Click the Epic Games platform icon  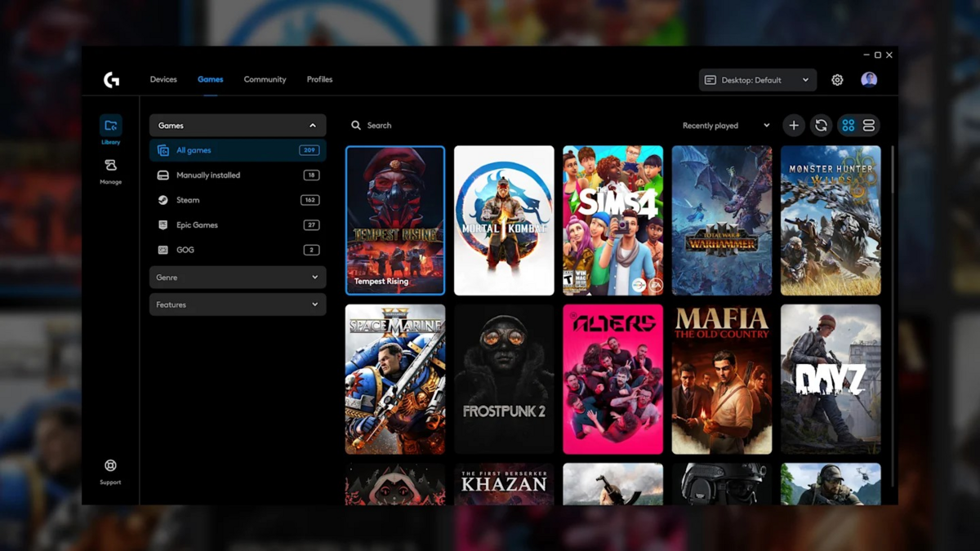(x=163, y=224)
